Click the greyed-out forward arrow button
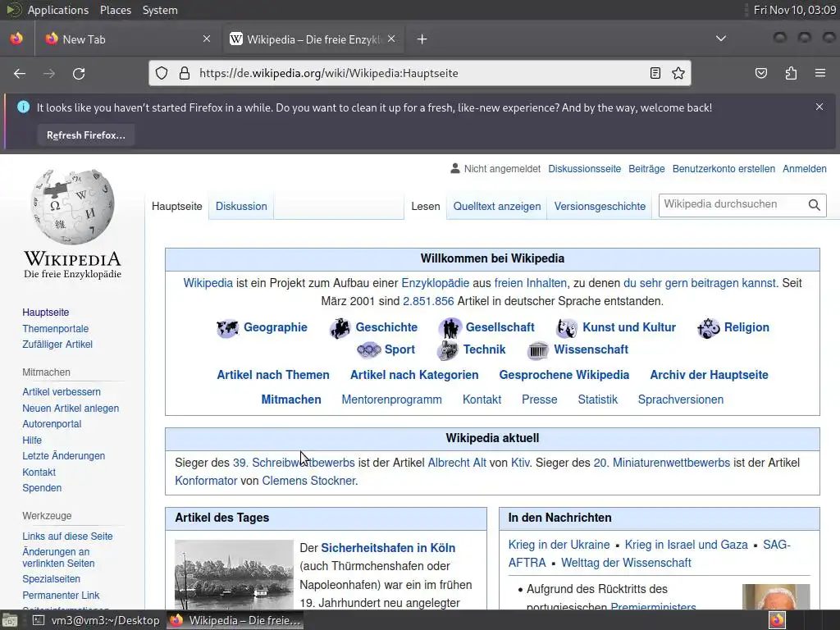The image size is (840, 630). pyautogui.click(x=49, y=73)
